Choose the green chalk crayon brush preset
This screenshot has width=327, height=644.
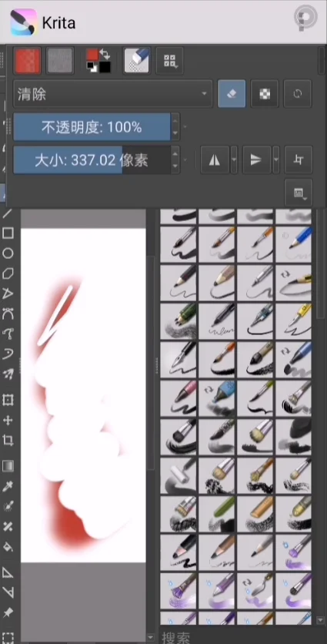217,513
